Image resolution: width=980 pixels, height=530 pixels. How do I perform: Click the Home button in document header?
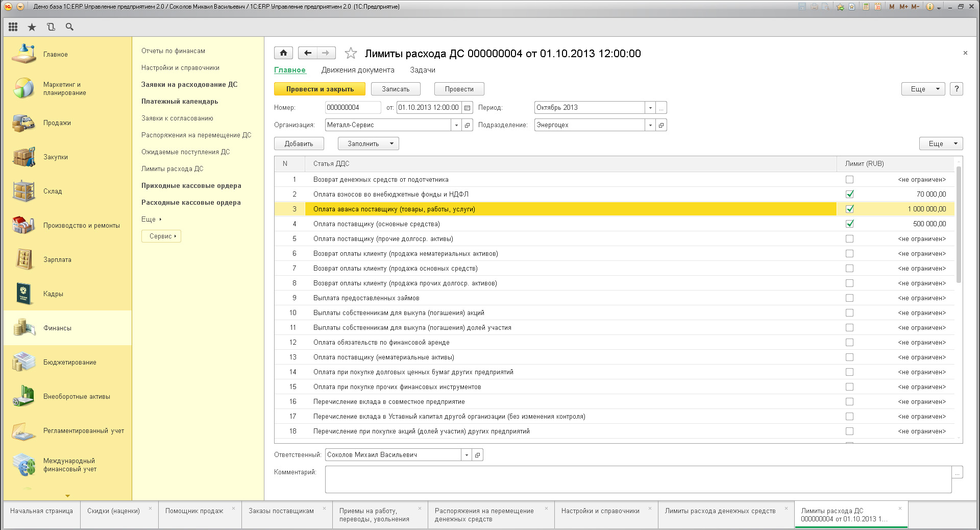pos(283,53)
